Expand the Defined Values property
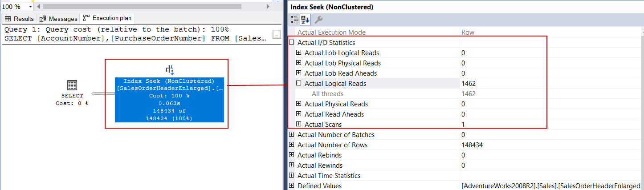 pyautogui.click(x=292, y=186)
